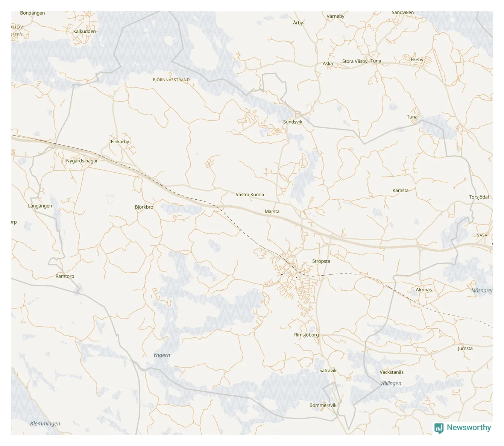The width and height of the screenshot is (504, 446).
Task: Select the Bommersvik place label
Action: click(x=323, y=405)
